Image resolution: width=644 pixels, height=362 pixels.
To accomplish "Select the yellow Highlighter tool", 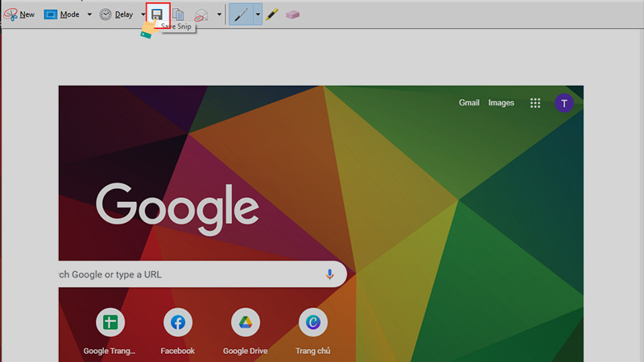I will point(272,14).
